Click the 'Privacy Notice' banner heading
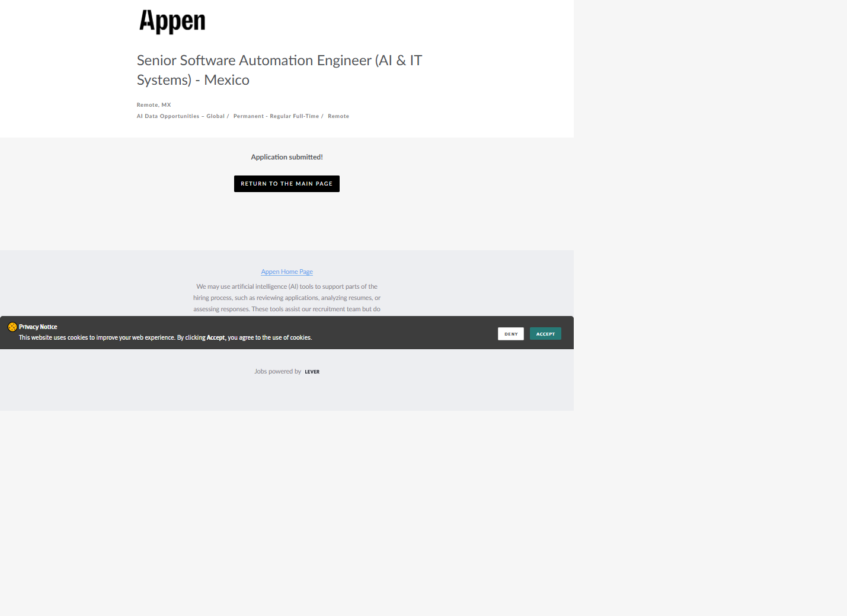 coord(38,327)
